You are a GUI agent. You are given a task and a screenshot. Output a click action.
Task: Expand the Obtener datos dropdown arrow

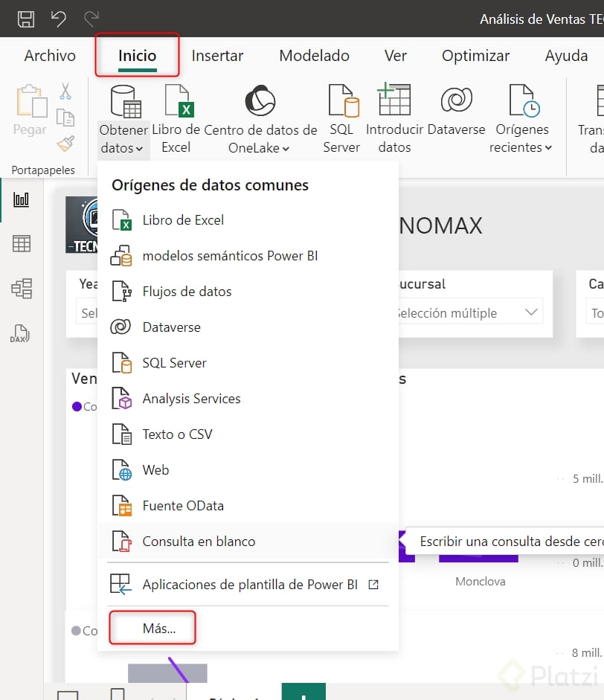click(139, 149)
